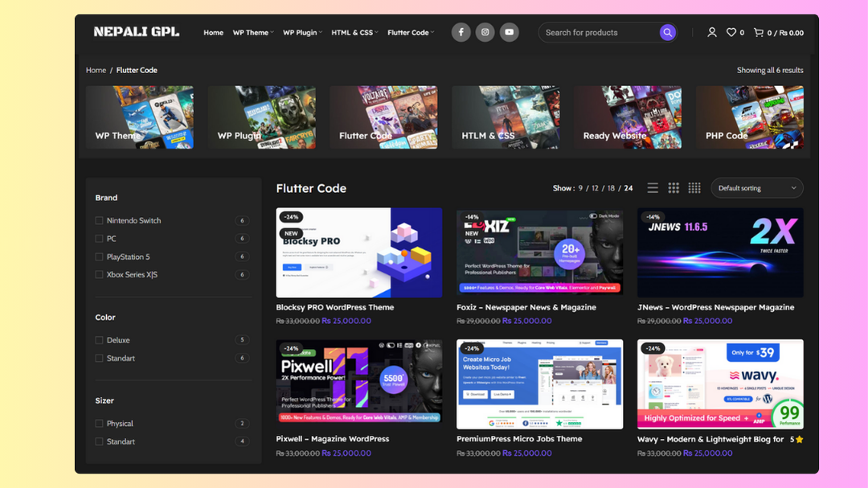Open the Default sorting dropdown

(757, 188)
